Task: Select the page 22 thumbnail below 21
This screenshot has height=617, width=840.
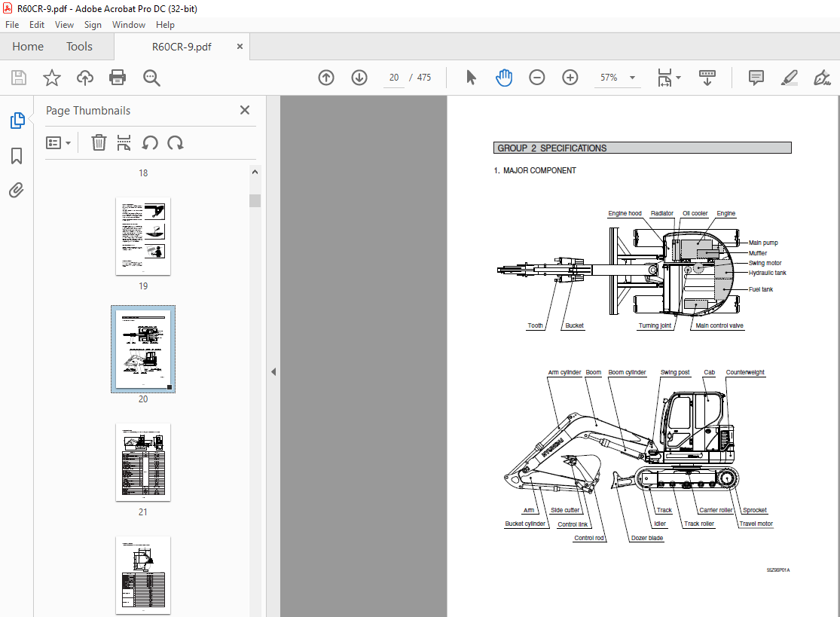Action: [143, 576]
